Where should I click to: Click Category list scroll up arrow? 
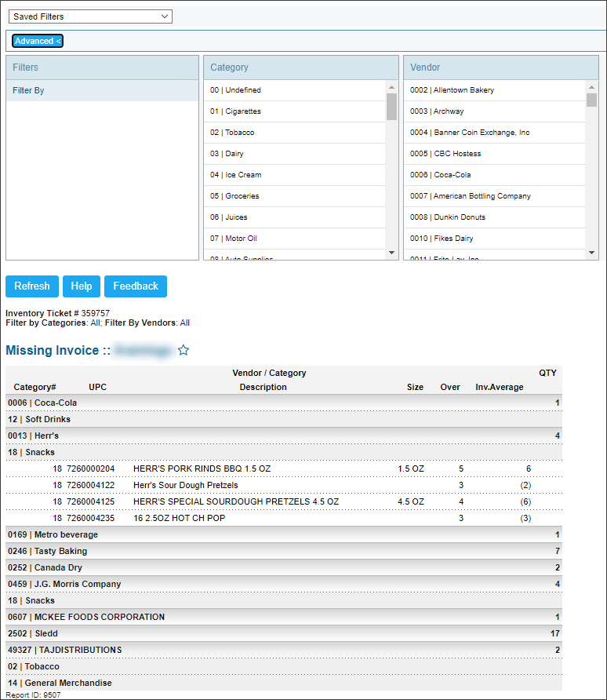pyautogui.click(x=391, y=88)
